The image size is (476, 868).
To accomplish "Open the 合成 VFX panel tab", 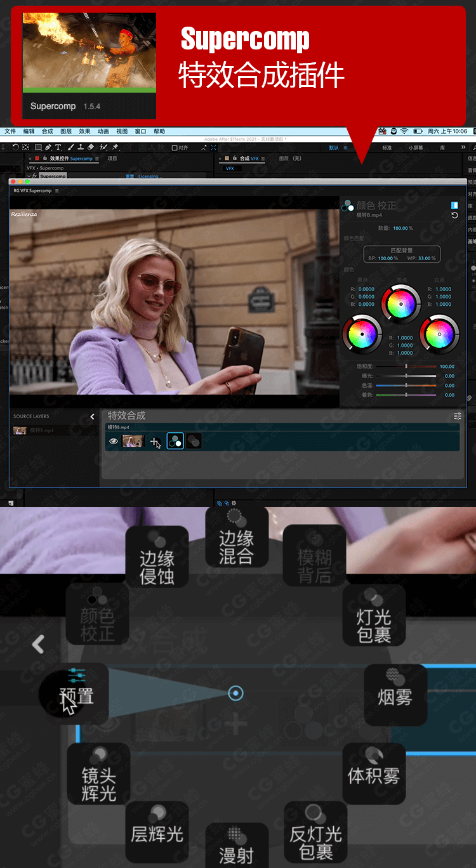I will click(x=249, y=159).
